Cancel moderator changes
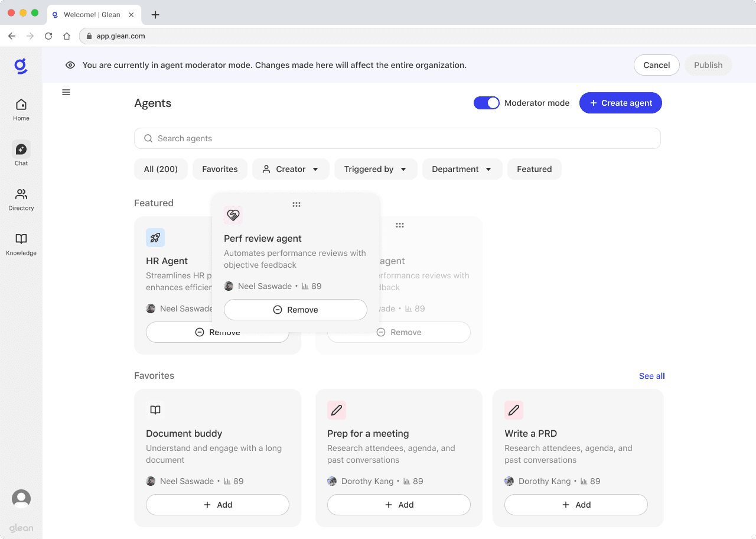The image size is (756, 539). point(657,65)
